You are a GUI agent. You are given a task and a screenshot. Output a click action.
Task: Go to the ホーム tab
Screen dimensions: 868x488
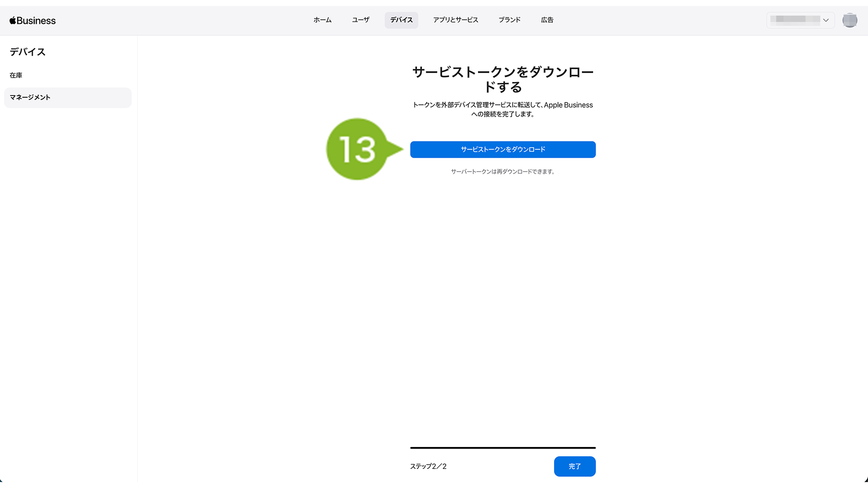click(x=322, y=20)
